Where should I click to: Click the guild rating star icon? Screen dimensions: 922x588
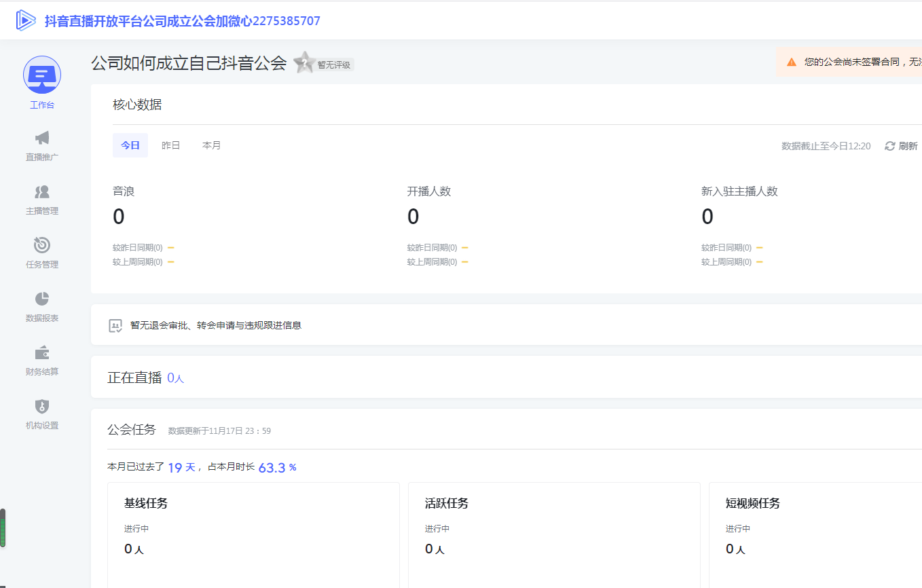tap(304, 62)
